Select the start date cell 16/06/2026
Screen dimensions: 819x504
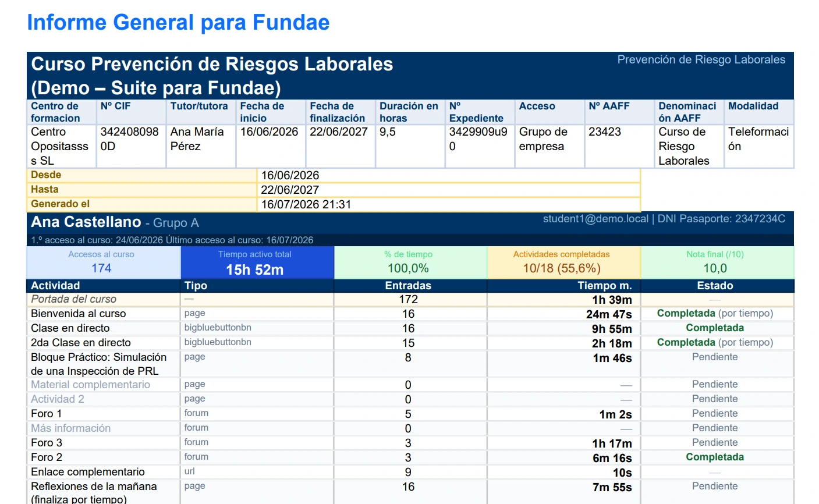270,147
